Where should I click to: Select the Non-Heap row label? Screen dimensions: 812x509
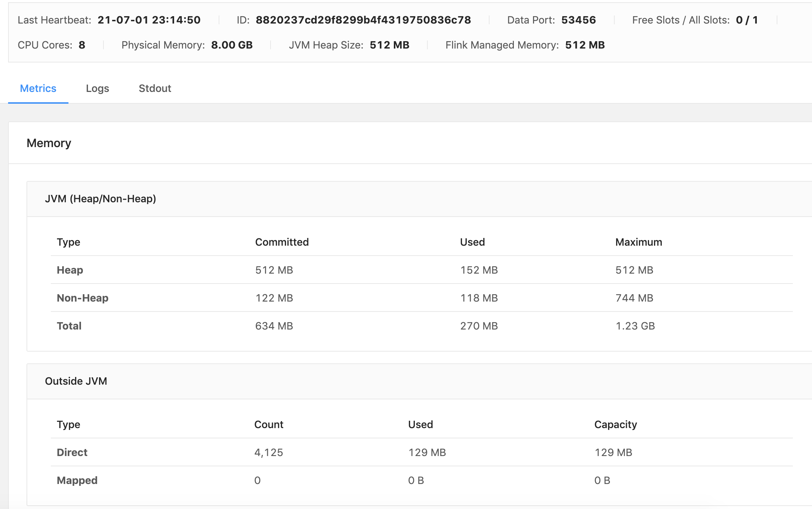coord(82,298)
